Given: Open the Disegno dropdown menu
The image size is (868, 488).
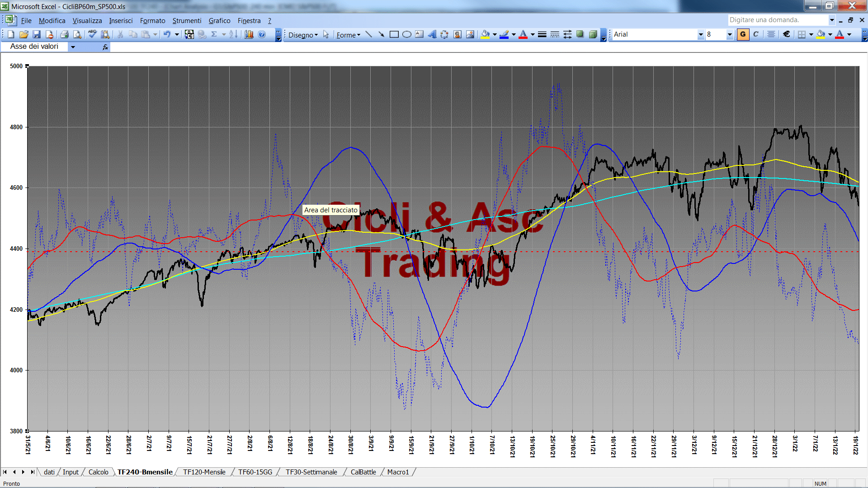Looking at the screenshot, I should click(x=303, y=35).
